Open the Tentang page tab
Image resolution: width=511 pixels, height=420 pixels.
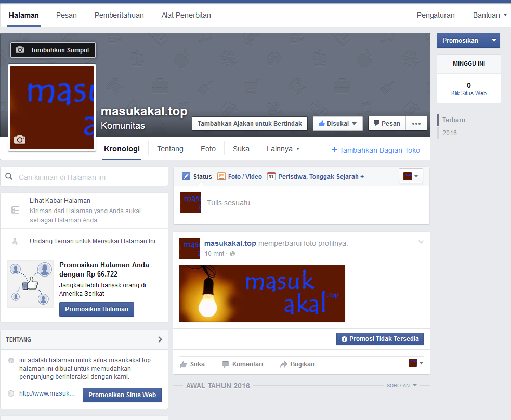[x=170, y=149]
